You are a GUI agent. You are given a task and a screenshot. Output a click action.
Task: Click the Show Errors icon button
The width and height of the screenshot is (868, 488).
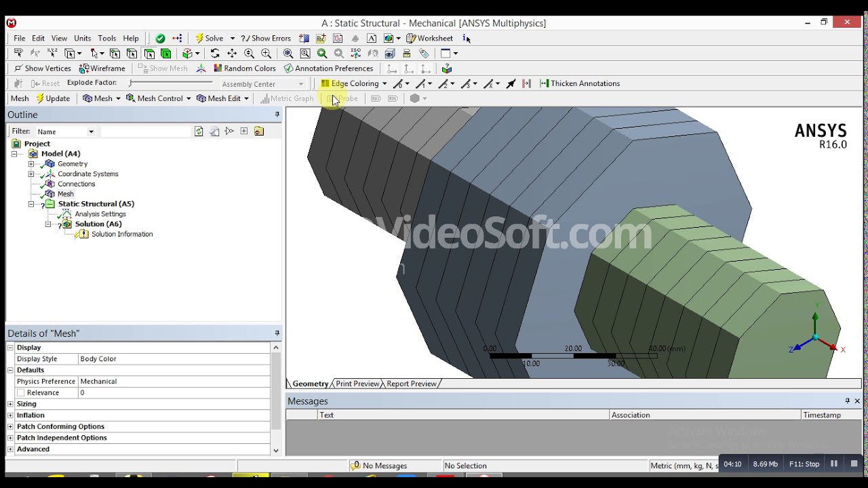point(266,39)
